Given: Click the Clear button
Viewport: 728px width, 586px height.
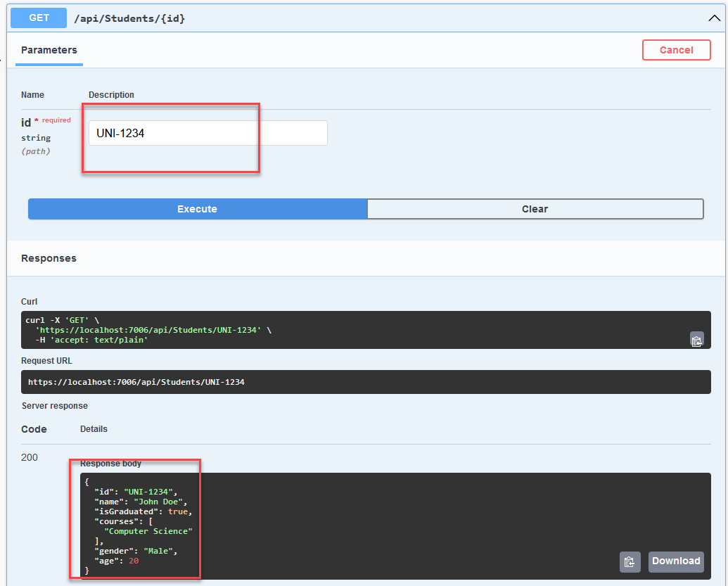Looking at the screenshot, I should tap(535, 209).
